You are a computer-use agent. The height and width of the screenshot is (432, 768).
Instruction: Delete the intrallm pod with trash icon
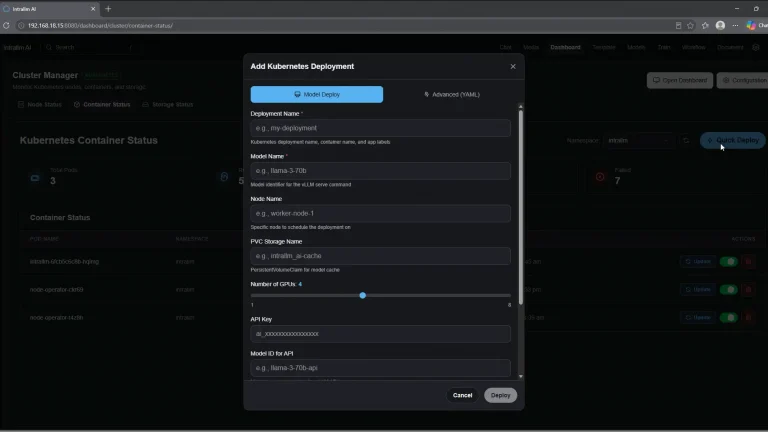[x=748, y=262]
